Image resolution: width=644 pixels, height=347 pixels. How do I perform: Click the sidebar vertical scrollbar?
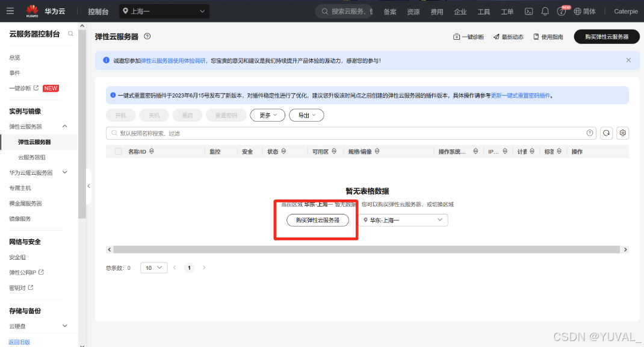[x=82, y=123]
